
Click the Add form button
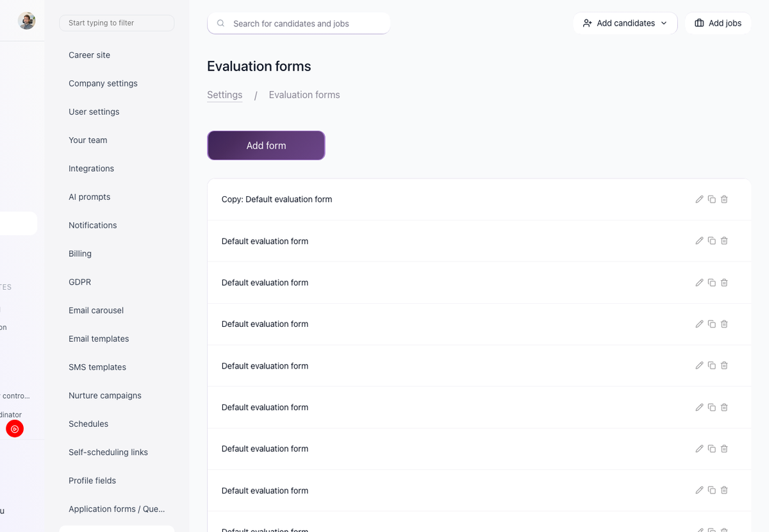266,145
